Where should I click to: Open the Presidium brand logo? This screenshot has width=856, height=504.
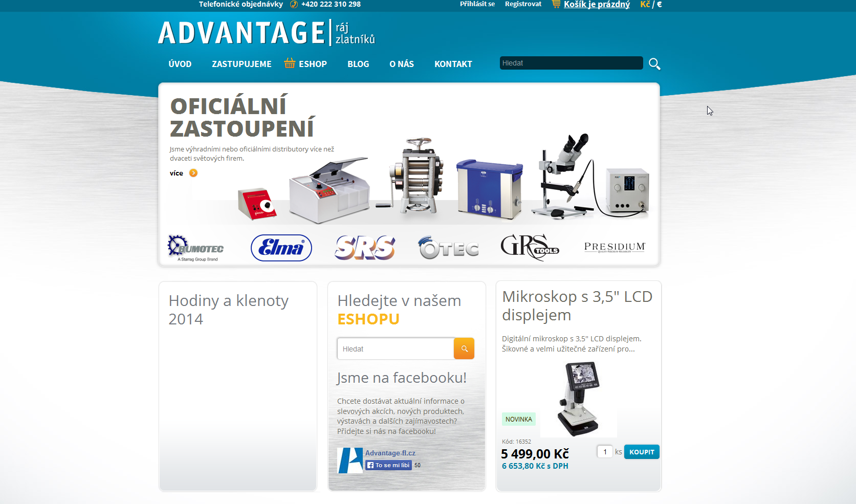tap(614, 248)
